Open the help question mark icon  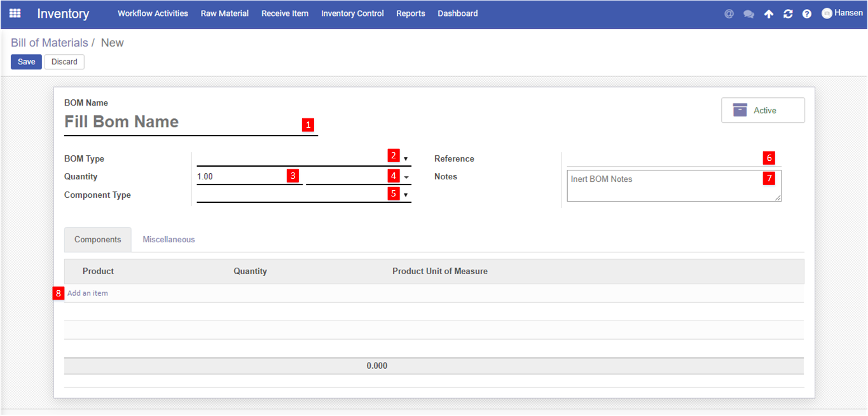point(807,14)
